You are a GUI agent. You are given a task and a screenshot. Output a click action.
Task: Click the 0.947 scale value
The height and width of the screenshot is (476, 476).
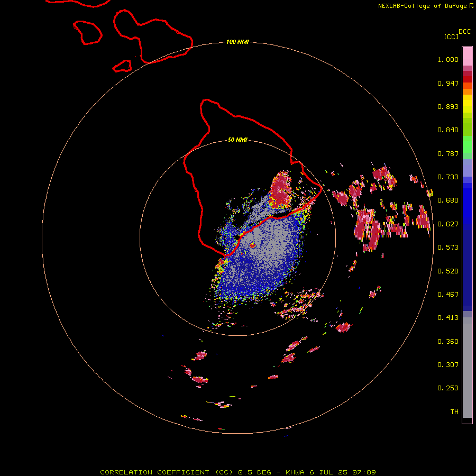pyautogui.click(x=448, y=83)
